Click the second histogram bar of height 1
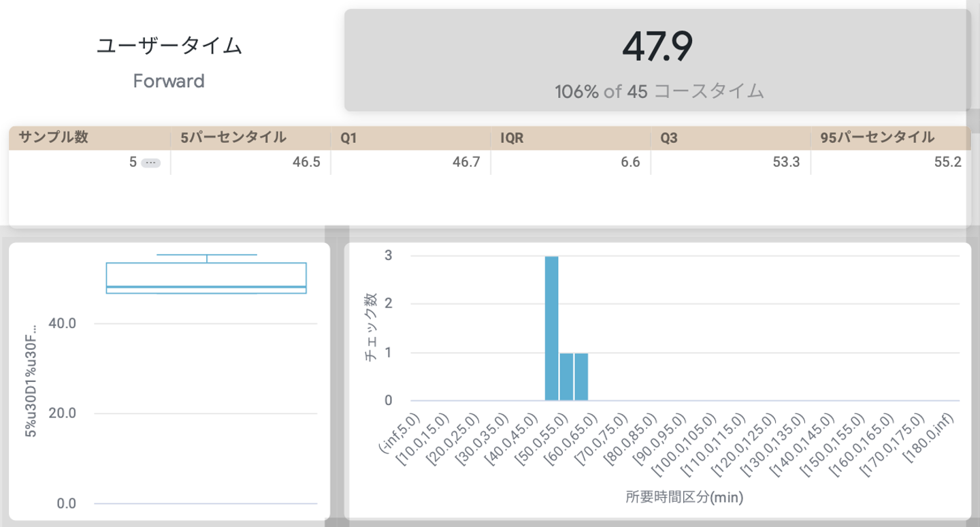The height and width of the screenshot is (527, 980). click(x=566, y=377)
